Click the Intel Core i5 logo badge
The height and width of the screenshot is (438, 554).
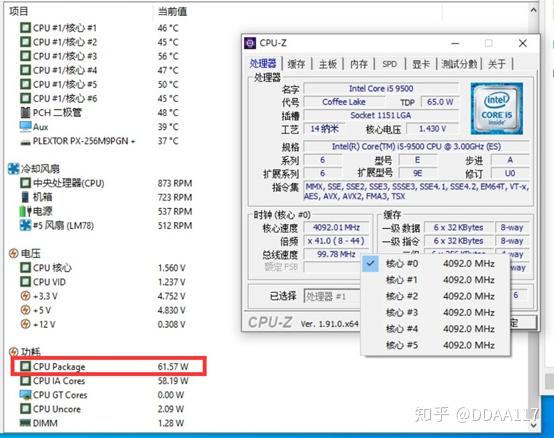coord(496,108)
